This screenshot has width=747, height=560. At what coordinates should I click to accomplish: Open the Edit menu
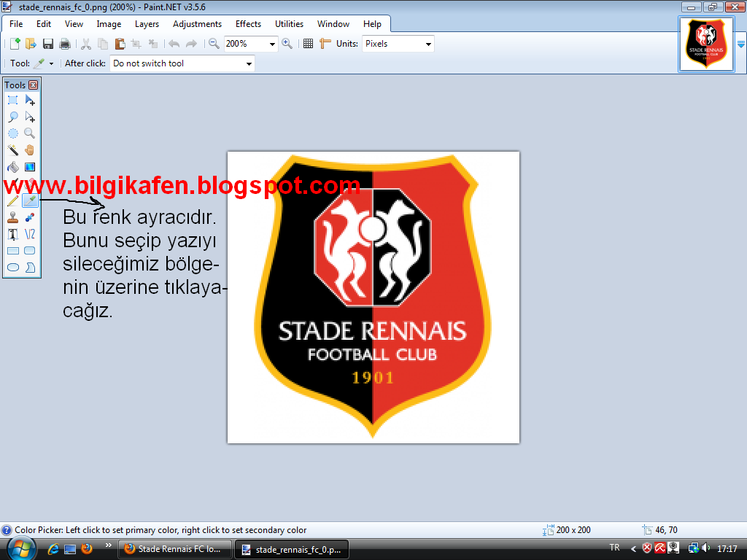44,24
